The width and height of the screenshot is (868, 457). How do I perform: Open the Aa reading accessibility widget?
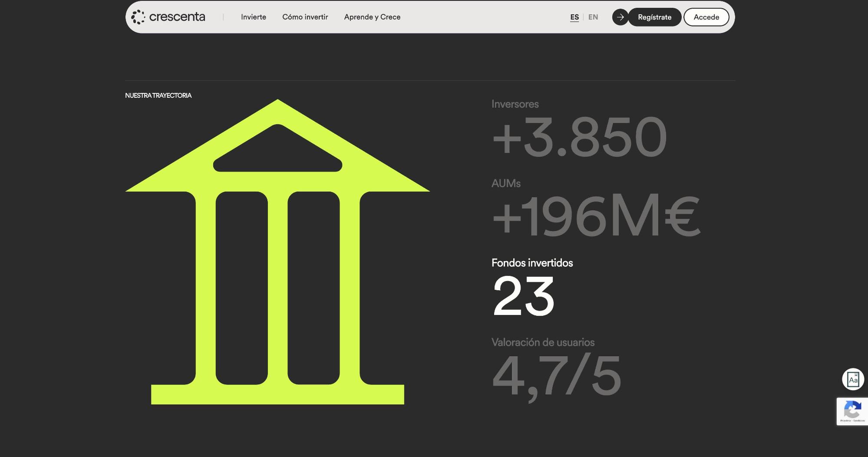(853, 379)
